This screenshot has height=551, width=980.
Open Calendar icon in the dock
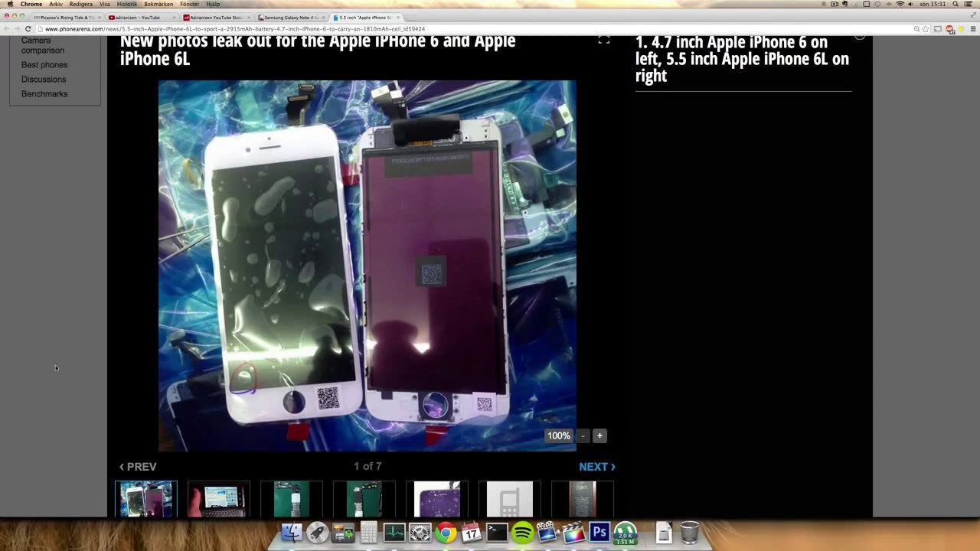[x=472, y=532]
